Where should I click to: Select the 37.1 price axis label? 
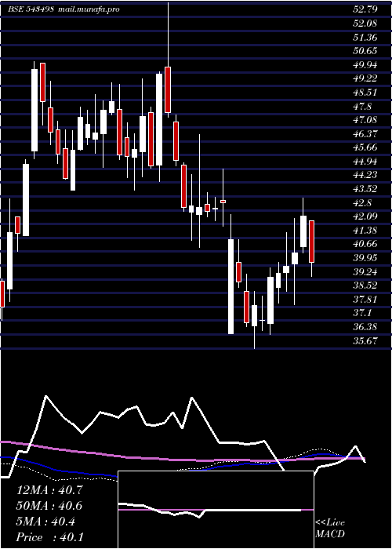pyautogui.click(x=362, y=313)
